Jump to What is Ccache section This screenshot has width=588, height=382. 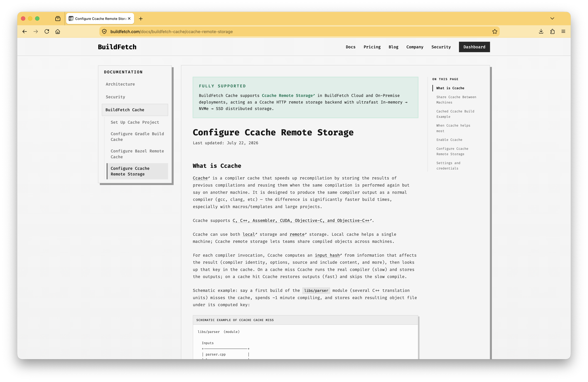click(x=450, y=88)
